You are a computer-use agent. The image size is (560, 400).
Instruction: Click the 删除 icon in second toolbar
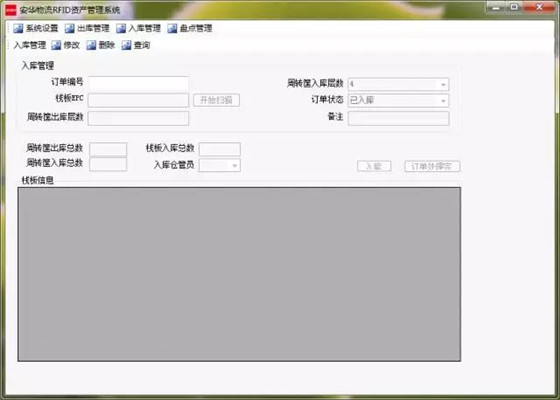click(x=91, y=45)
